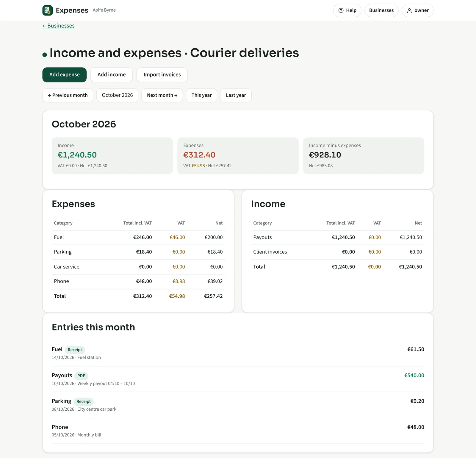Click the owner user profile icon
Image resolution: width=476 pixels, height=458 pixels.
409,10
